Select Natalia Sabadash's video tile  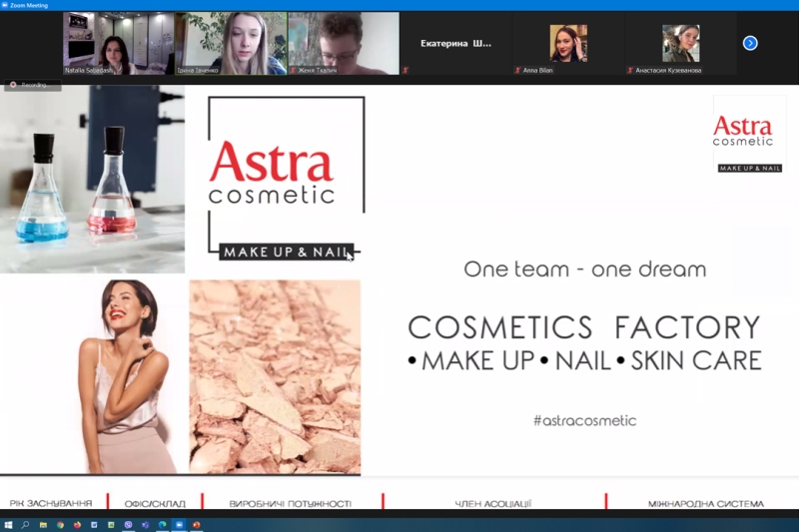click(x=118, y=44)
